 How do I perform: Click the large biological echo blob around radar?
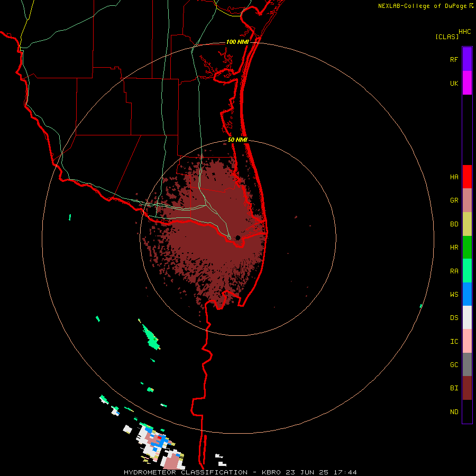point(206,234)
